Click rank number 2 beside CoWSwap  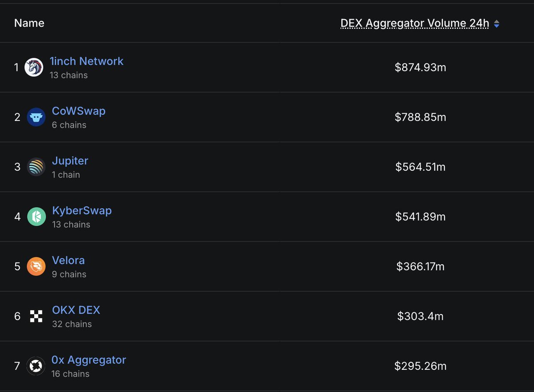(x=17, y=117)
